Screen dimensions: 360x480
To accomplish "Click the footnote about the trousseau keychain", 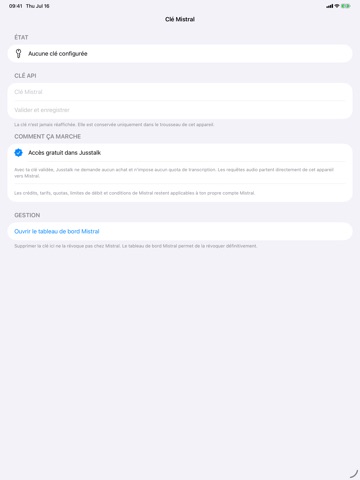I will [x=114, y=125].
